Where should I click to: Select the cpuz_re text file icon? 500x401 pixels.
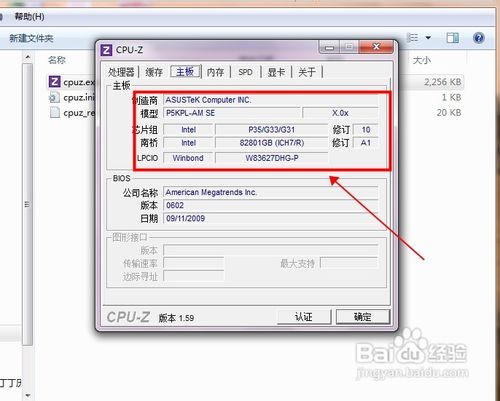pos(55,113)
